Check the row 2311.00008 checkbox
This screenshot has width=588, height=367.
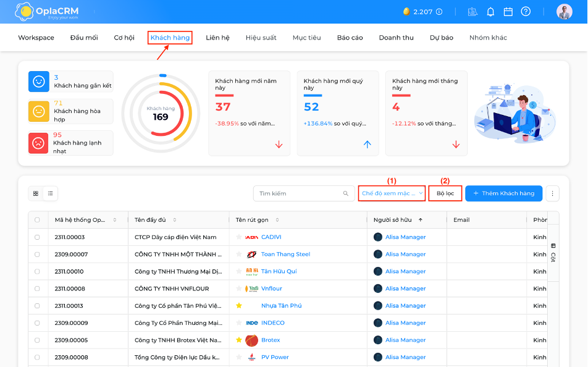pyautogui.click(x=37, y=289)
